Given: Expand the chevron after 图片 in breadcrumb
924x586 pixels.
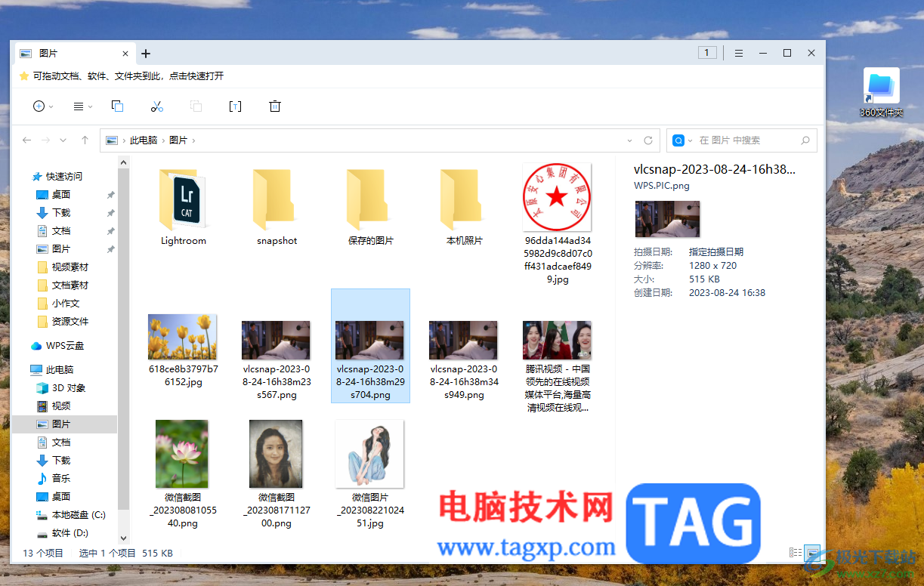Looking at the screenshot, I should (x=194, y=140).
